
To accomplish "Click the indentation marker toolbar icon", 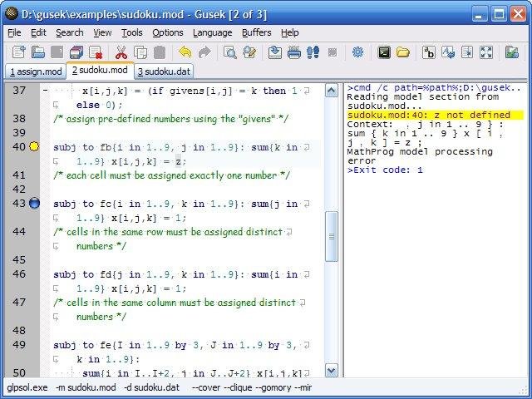I will coord(467,52).
